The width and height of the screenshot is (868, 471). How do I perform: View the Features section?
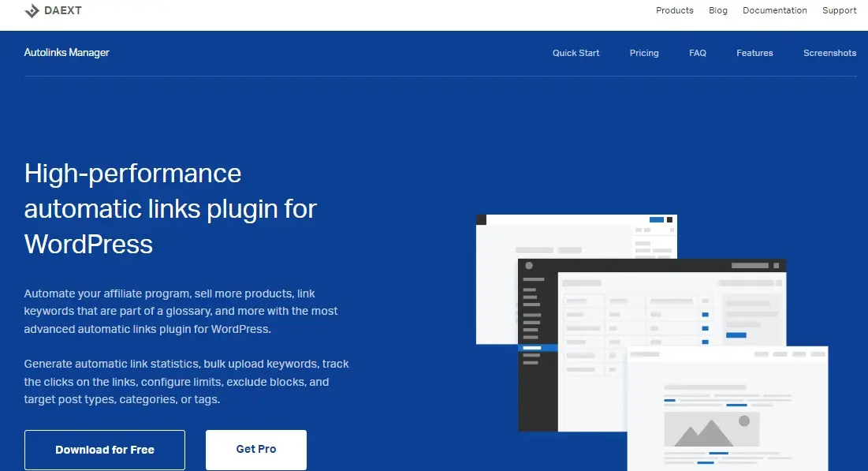tap(754, 53)
